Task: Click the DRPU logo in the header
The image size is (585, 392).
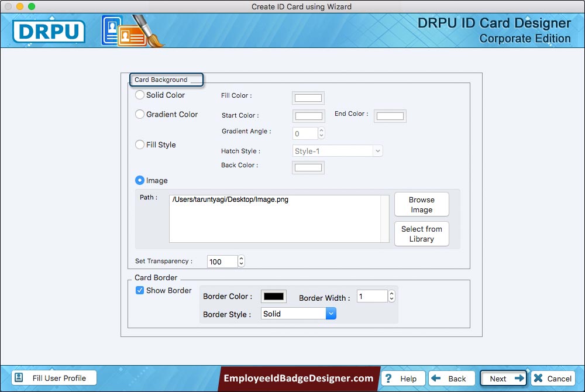Action: [49, 32]
